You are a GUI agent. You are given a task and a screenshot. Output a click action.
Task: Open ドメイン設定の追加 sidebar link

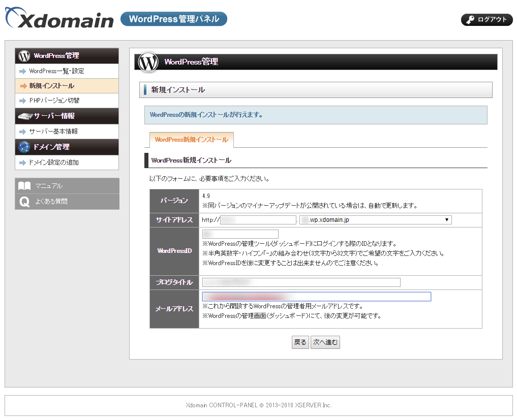point(54,163)
